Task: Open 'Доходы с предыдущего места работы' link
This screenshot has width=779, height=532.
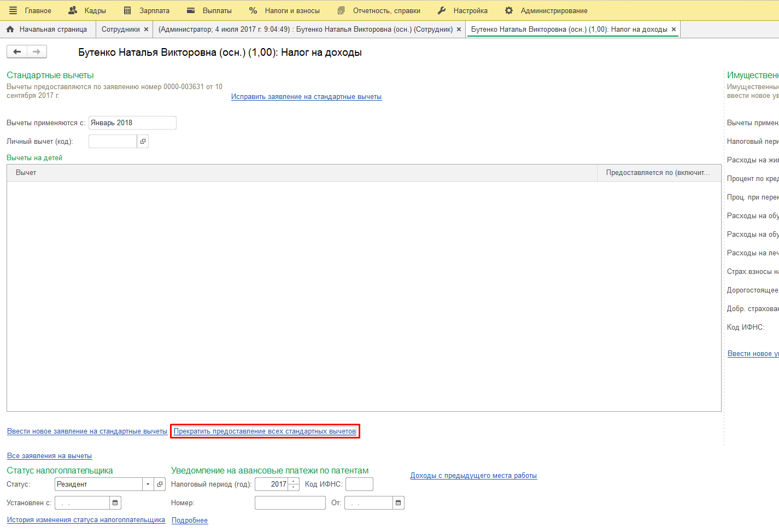Action: coord(473,476)
